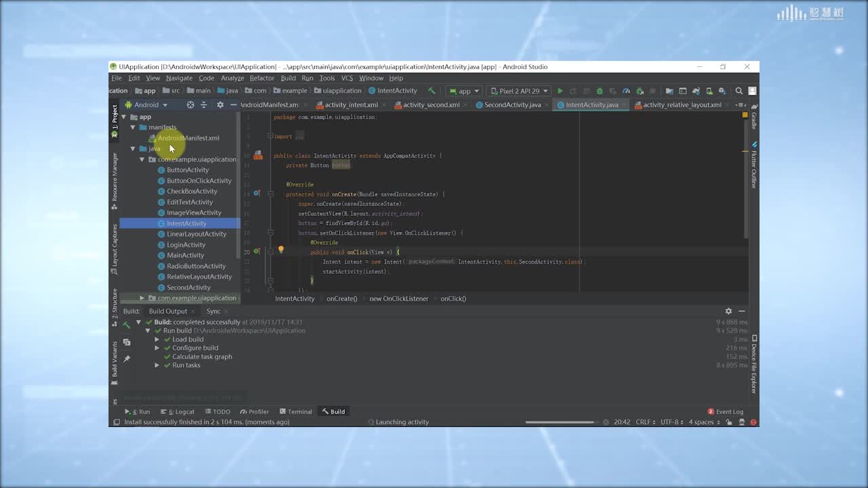The height and width of the screenshot is (488, 868).
Task: Open the Refactor menu
Action: coord(262,78)
